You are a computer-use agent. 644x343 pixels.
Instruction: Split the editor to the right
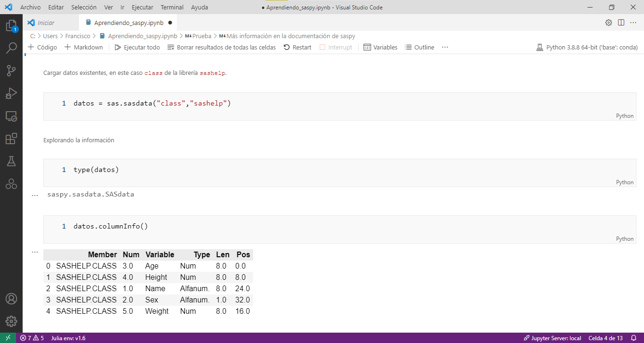[621, 23]
